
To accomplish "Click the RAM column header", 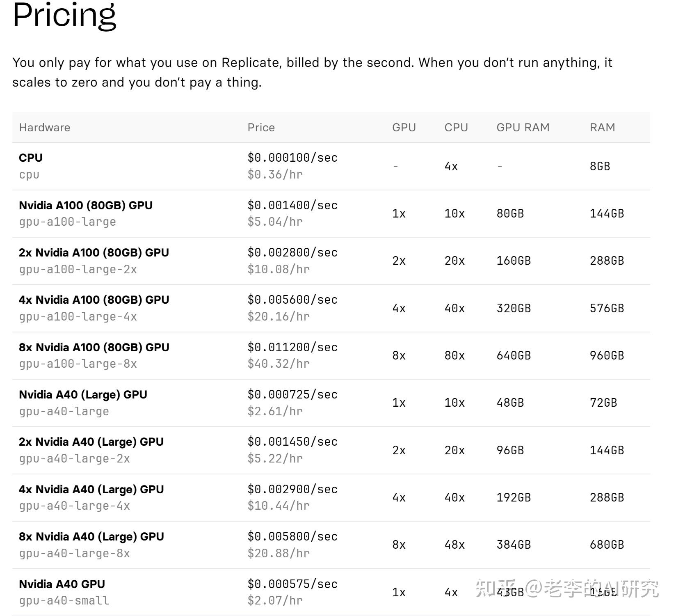I will click(x=602, y=128).
